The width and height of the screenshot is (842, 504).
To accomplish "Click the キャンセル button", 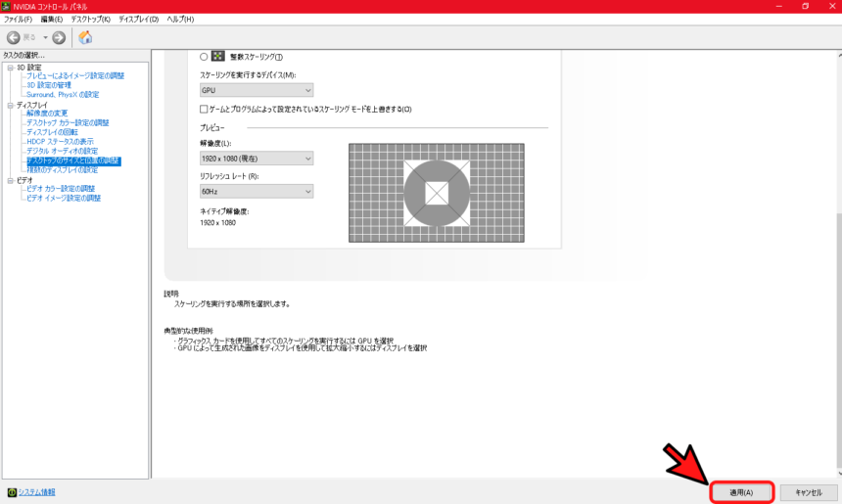I will coord(809,492).
